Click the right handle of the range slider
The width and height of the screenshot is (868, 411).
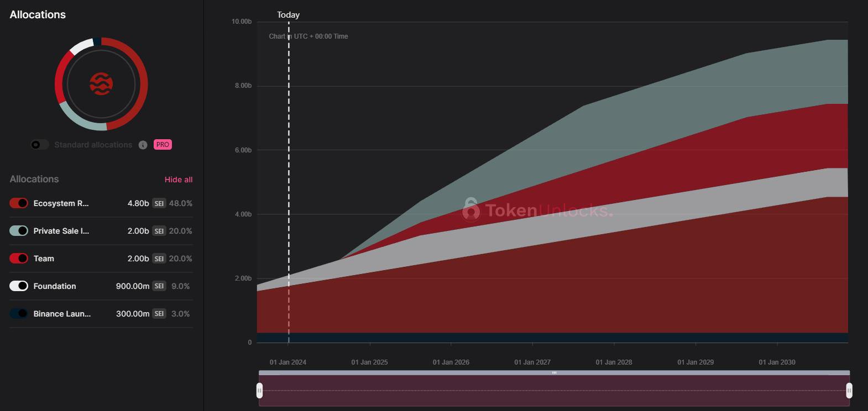pyautogui.click(x=849, y=391)
